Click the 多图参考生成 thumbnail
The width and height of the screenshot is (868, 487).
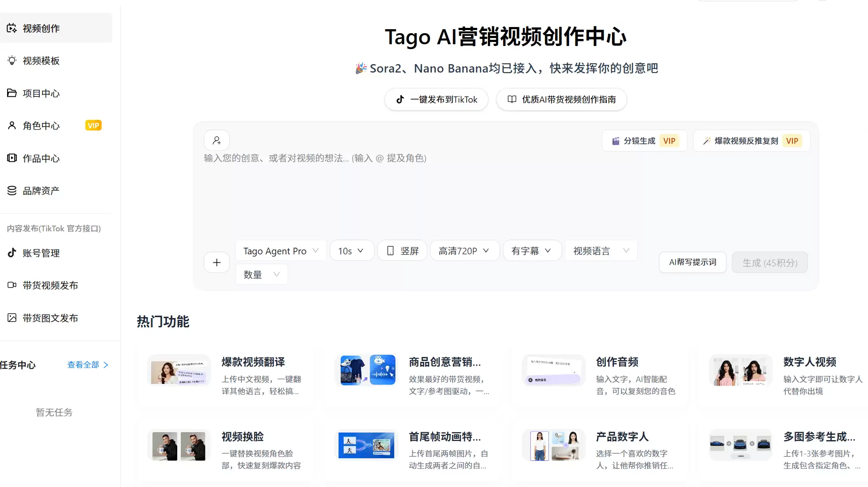[741, 445]
